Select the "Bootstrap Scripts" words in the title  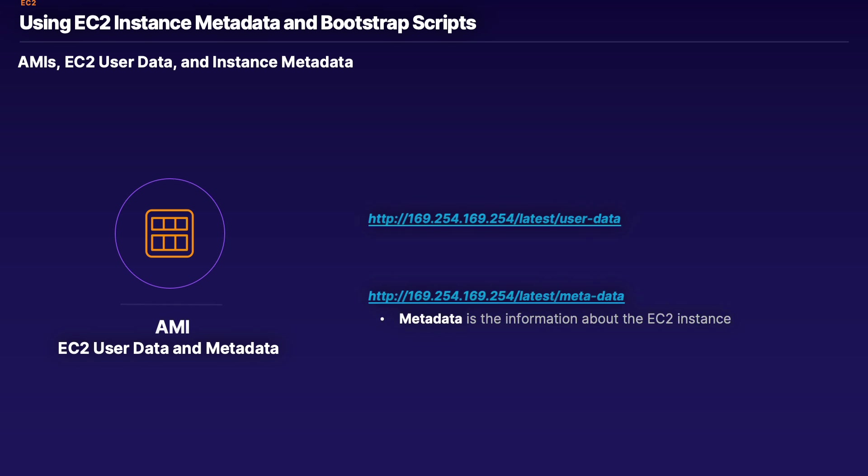(x=398, y=23)
